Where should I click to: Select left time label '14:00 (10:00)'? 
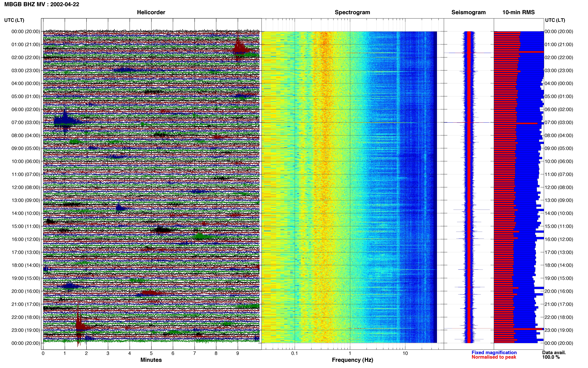click(26, 213)
